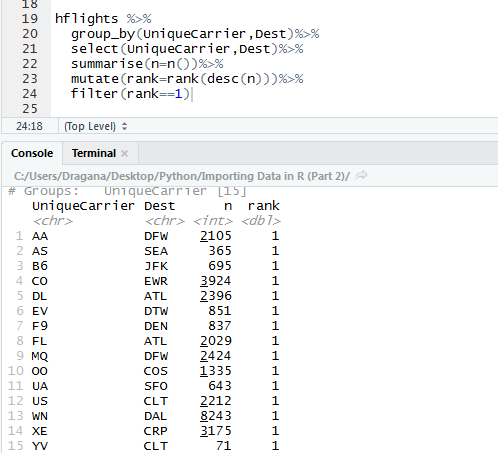Click the SFO destination value
Screen dimensions: 498x453
[x=156, y=386]
